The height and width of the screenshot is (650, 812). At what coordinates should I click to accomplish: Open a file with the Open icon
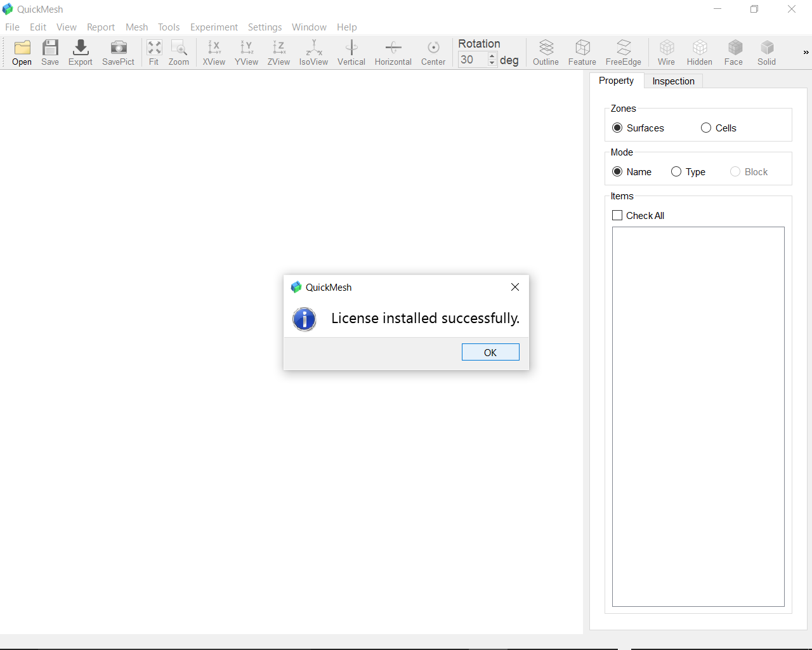pyautogui.click(x=22, y=52)
